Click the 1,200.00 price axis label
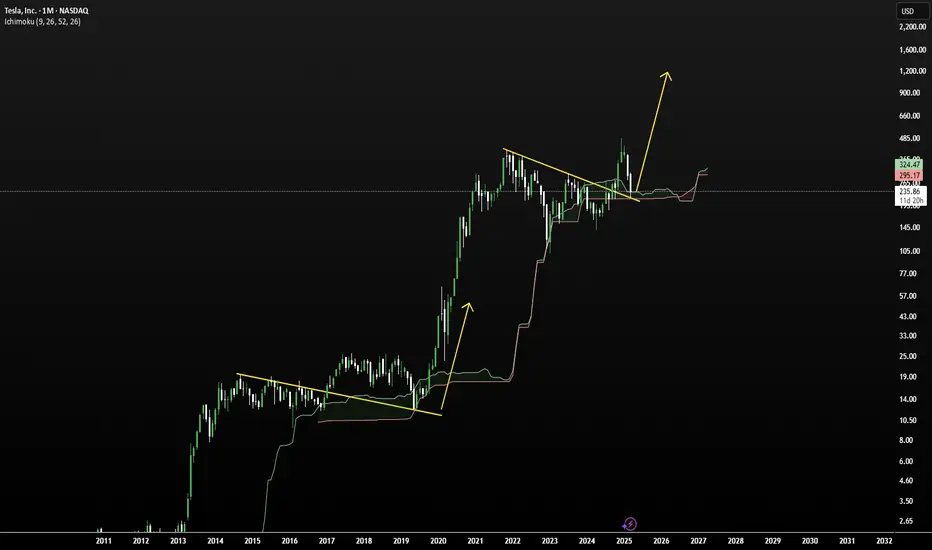The width and height of the screenshot is (932, 550). [x=912, y=71]
